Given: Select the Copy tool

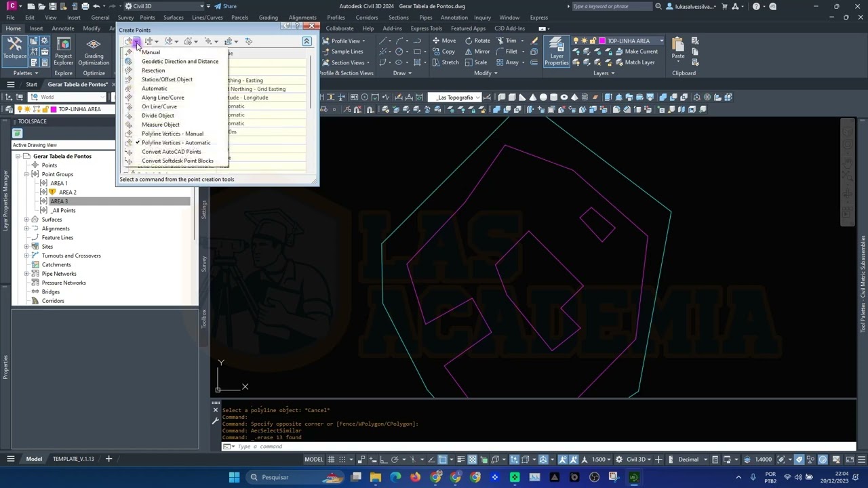Looking at the screenshot, I should tap(442, 52).
